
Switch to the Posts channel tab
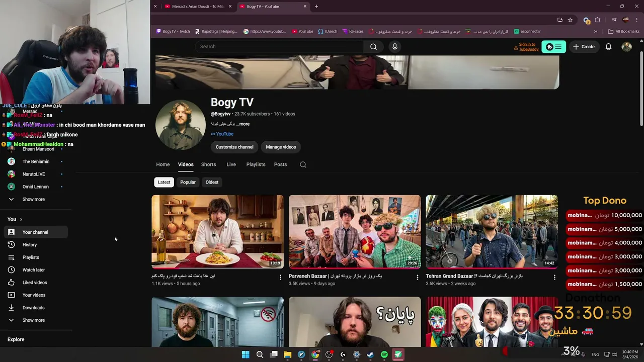tap(280, 164)
